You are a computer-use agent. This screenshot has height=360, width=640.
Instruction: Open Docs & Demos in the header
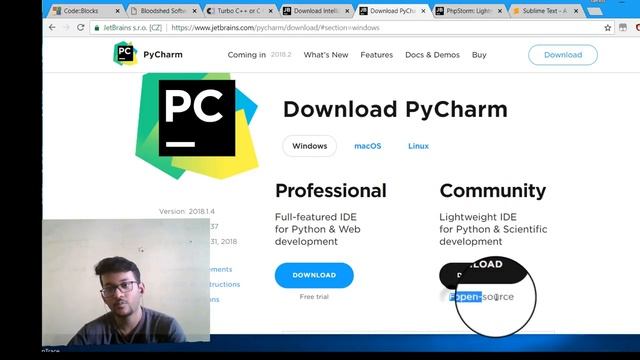(432, 55)
